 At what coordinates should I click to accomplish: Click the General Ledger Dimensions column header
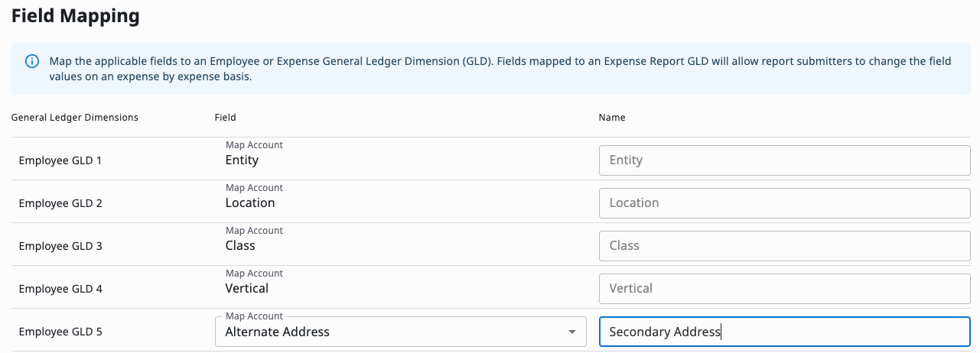click(x=75, y=118)
